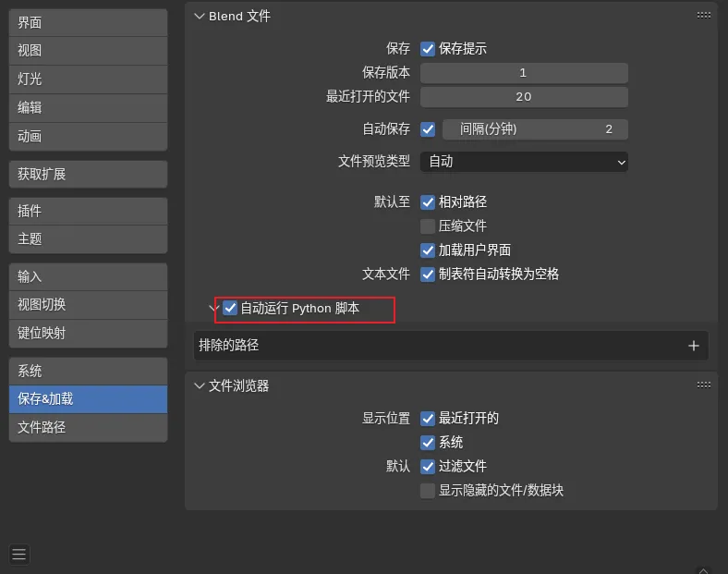Click the hamburger menu icon at bottom left
The width and height of the screenshot is (728, 574).
pyautogui.click(x=19, y=555)
